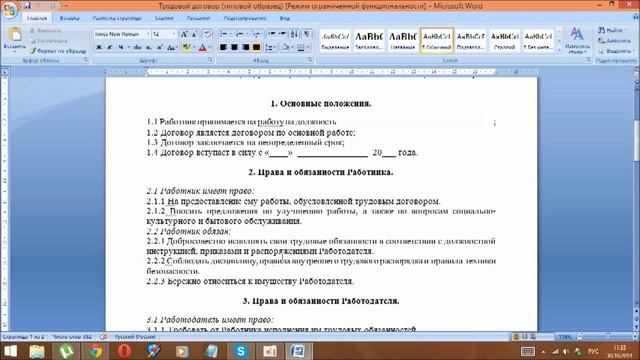The height and width of the screenshot is (360, 640).
Task: Increase font size with grow-font icon
Action: point(184,34)
